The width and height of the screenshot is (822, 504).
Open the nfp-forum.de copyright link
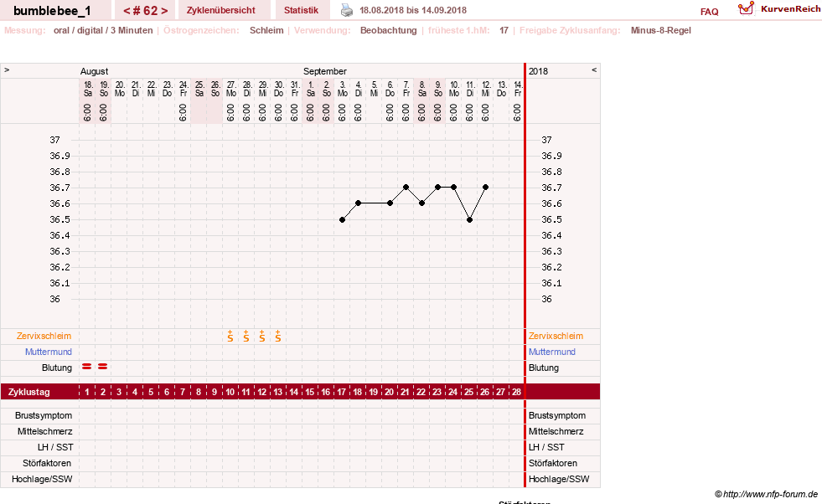766,494
